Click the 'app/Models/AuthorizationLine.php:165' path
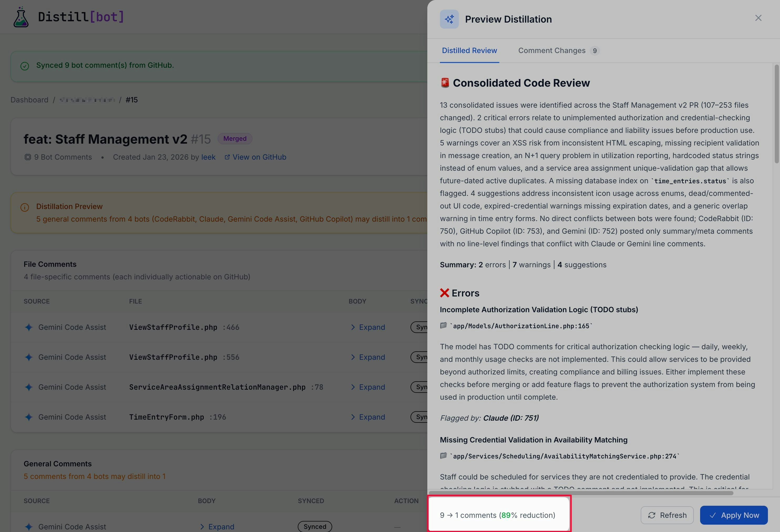Screen dimensions: 780x532 521,326
